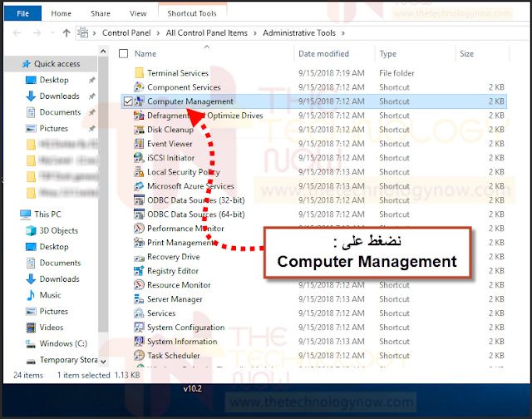This screenshot has height=419, width=532.
Task: Click the ODBC Data Sources (32-bit) icon
Action: click(x=139, y=200)
